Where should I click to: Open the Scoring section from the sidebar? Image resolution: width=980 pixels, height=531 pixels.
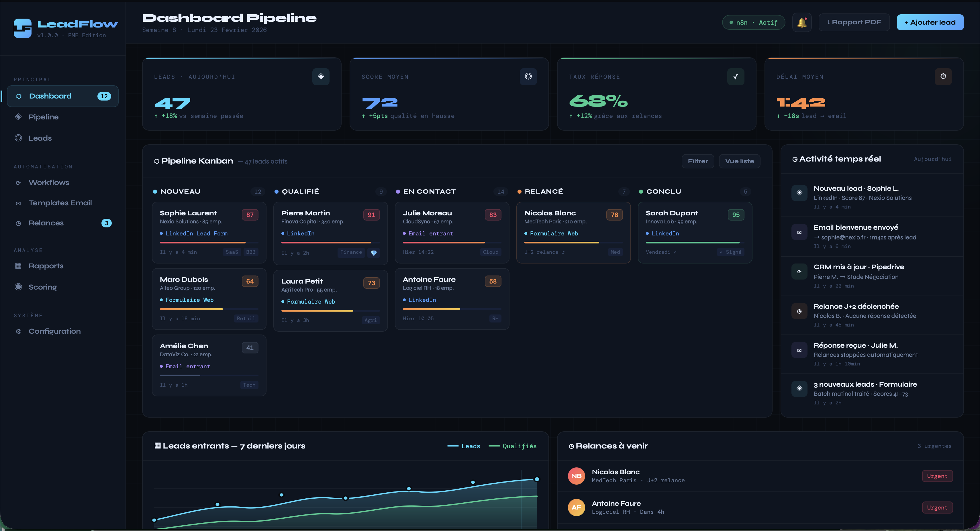coord(42,287)
